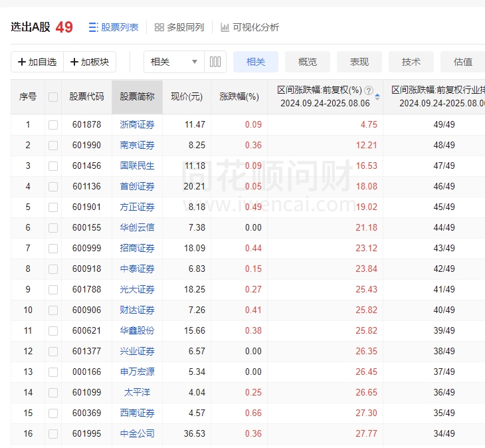Click the 股票代码 column header

(86, 97)
